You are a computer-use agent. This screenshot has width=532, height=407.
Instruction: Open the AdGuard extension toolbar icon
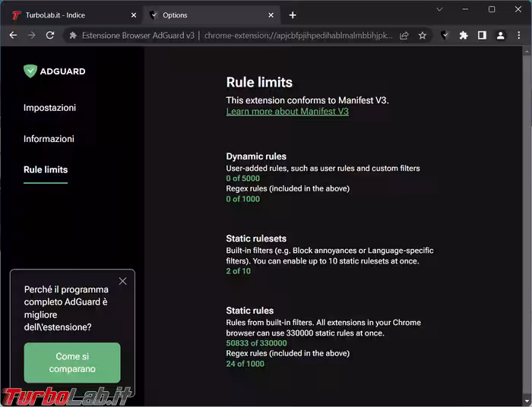pos(445,35)
